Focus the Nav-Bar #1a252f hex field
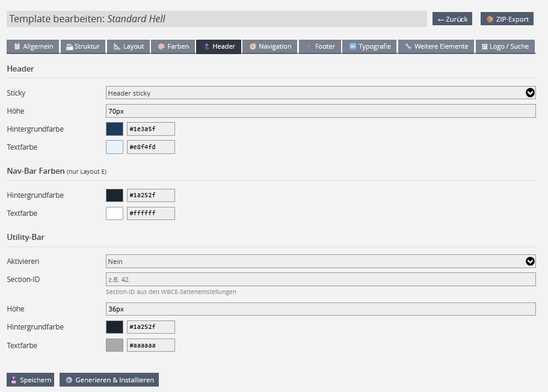This screenshot has height=392, width=548. 151,195
